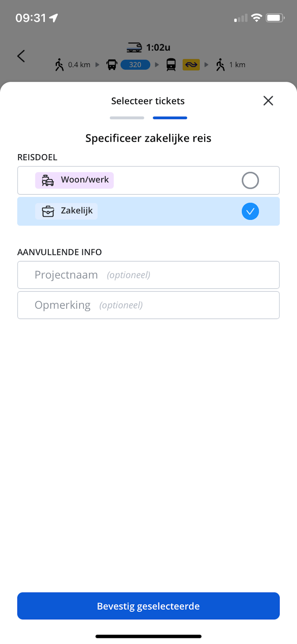Tap the Woon/werk car icon

click(48, 180)
